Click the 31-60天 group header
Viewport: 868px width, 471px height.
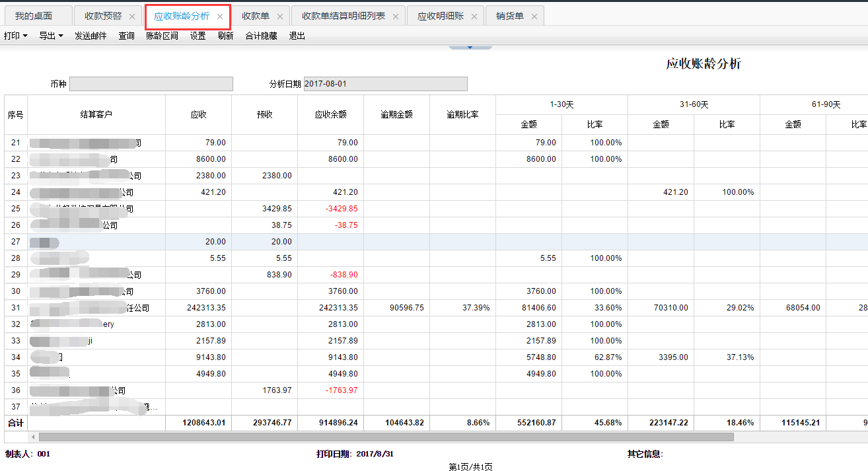pyautogui.click(x=694, y=105)
